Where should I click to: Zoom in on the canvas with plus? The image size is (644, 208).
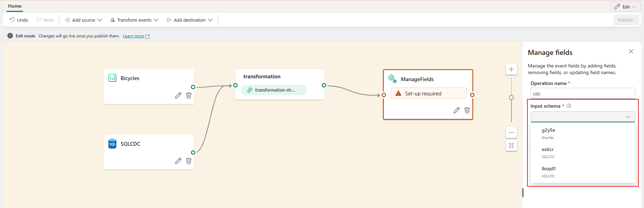511,69
